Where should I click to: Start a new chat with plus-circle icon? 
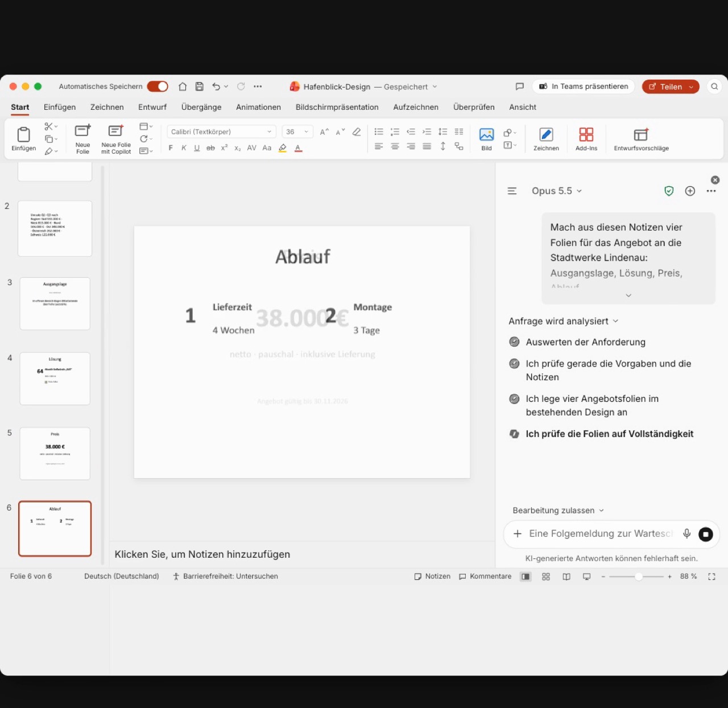click(x=690, y=191)
